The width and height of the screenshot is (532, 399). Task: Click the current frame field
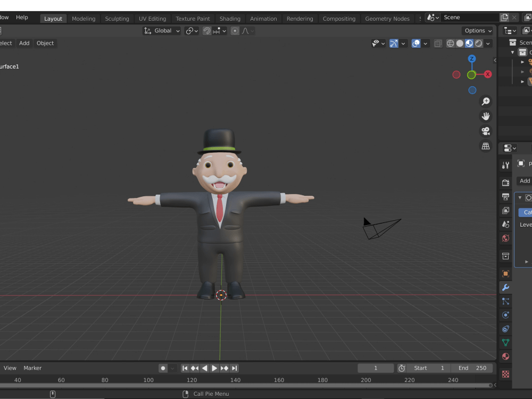coord(376,368)
